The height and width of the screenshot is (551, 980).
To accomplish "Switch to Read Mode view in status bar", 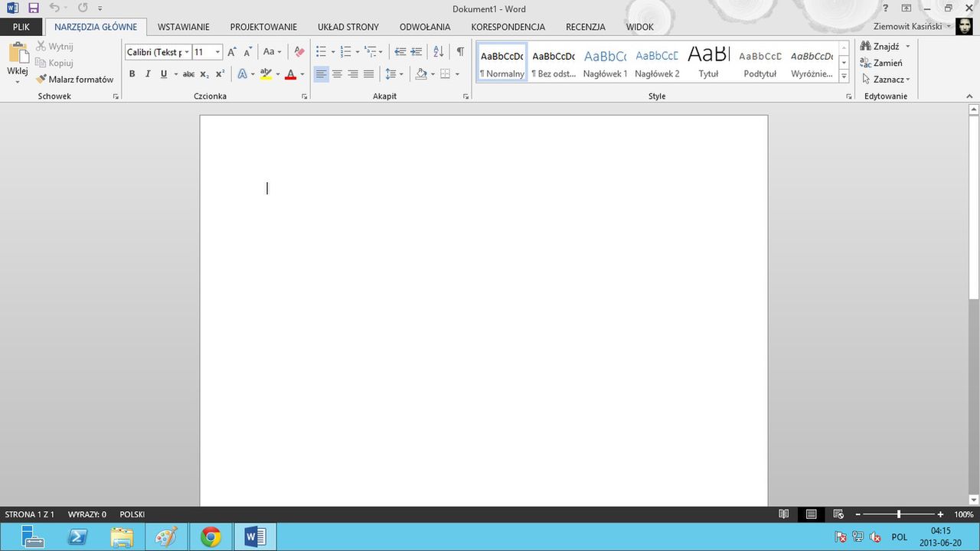I will tap(783, 514).
